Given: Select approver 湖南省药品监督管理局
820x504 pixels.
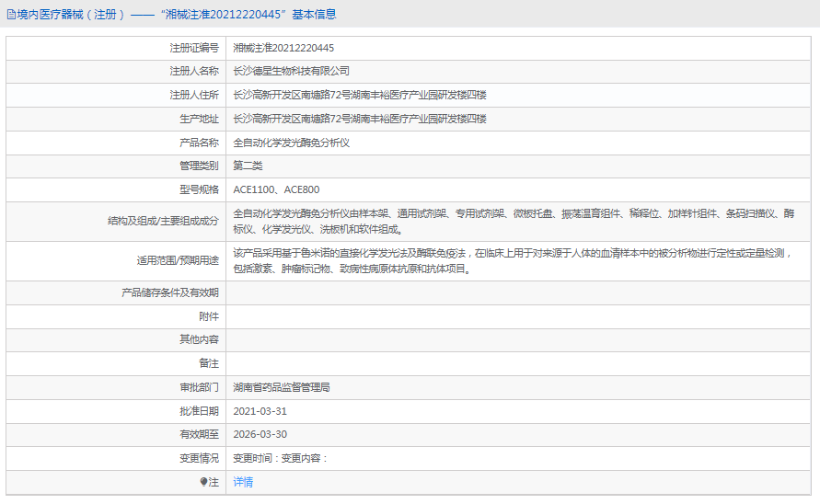Looking at the screenshot, I should (282, 387).
